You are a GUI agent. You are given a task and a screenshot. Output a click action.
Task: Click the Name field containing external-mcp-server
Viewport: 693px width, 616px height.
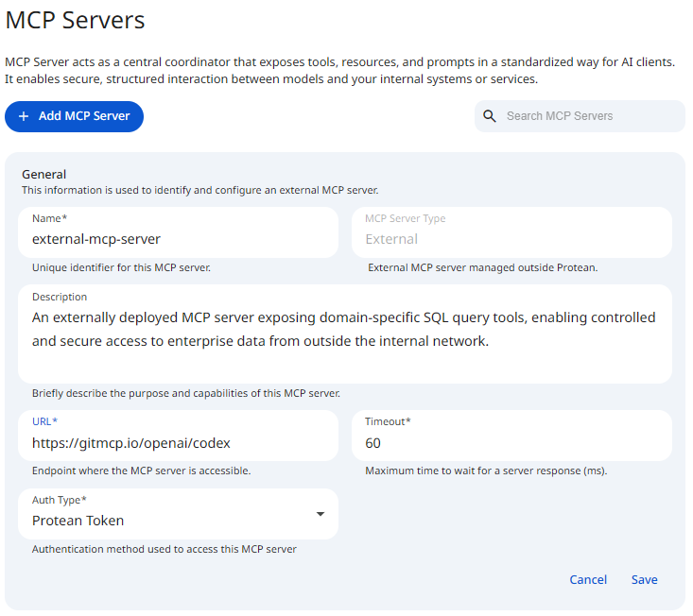point(178,239)
